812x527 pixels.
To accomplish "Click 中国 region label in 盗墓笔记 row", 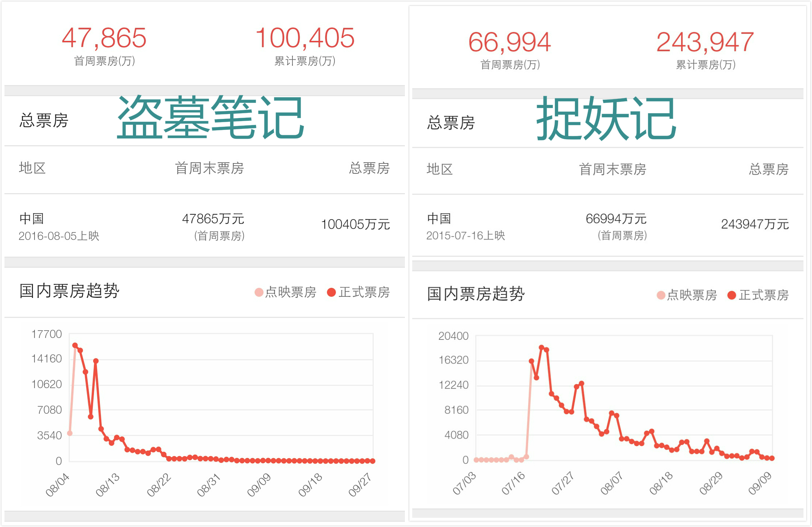I will pos(32,219).
